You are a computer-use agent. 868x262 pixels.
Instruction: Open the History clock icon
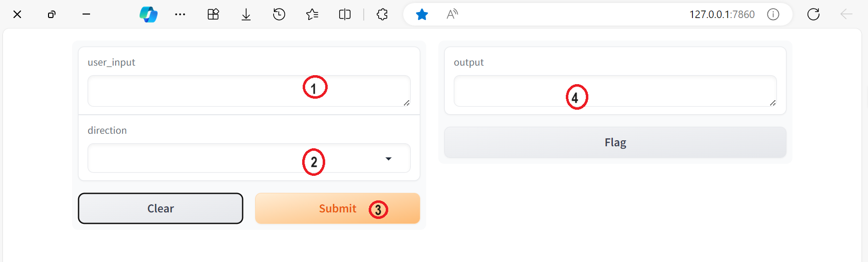pos(279,15)
